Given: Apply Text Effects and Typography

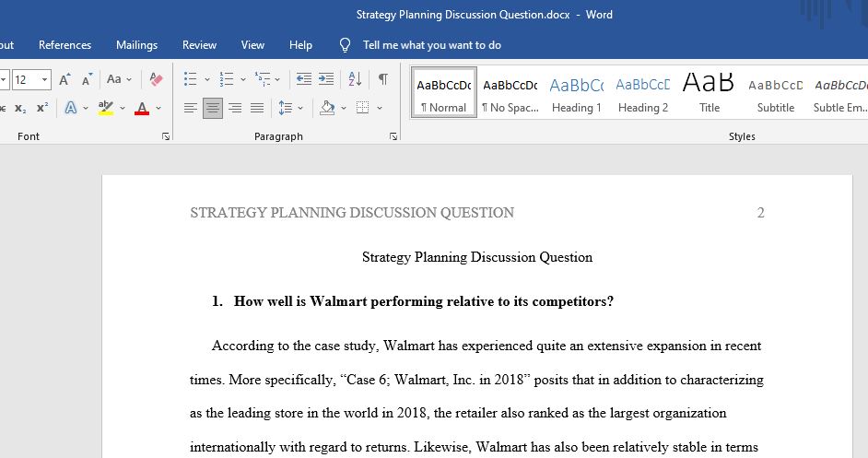Looking at the screenshot, I should [71, 108].
